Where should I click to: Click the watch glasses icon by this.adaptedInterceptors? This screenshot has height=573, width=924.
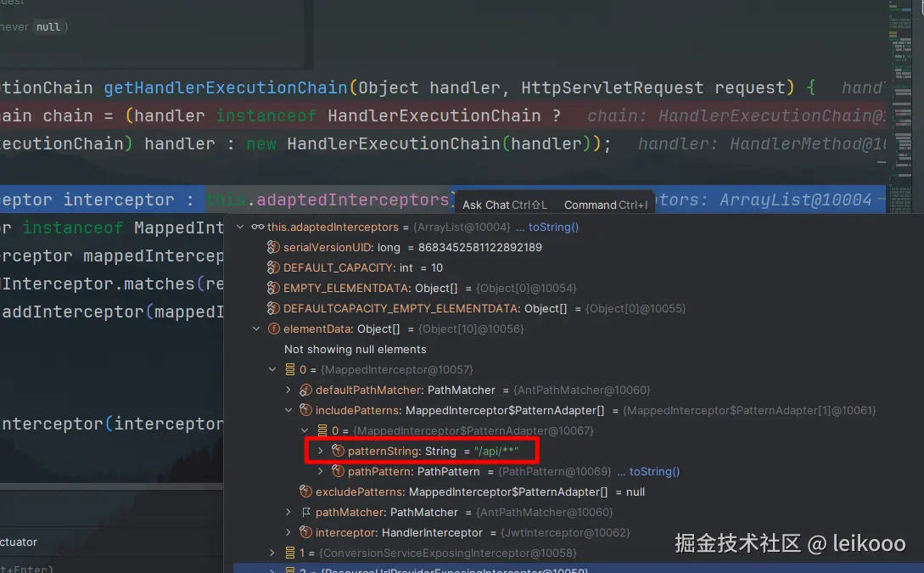tap(258, 227)
